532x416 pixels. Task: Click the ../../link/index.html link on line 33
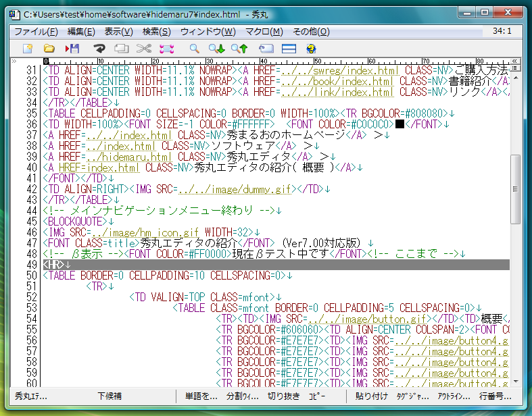click(337, 93)
